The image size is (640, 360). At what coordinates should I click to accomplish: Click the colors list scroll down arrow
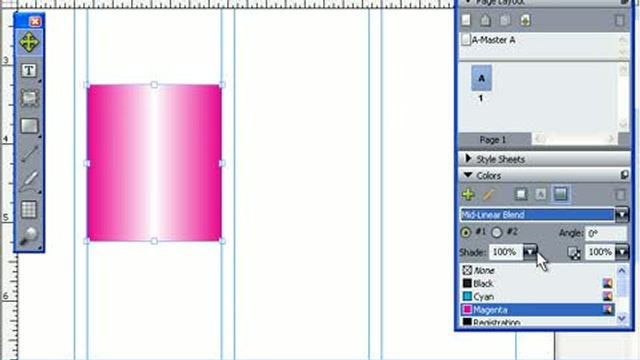click(622, 318)
